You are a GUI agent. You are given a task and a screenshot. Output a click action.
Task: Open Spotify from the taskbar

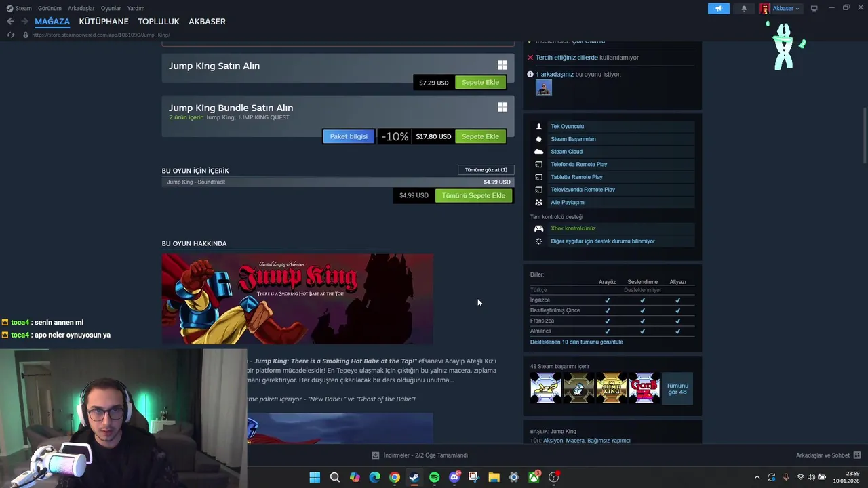click(434, 477)
